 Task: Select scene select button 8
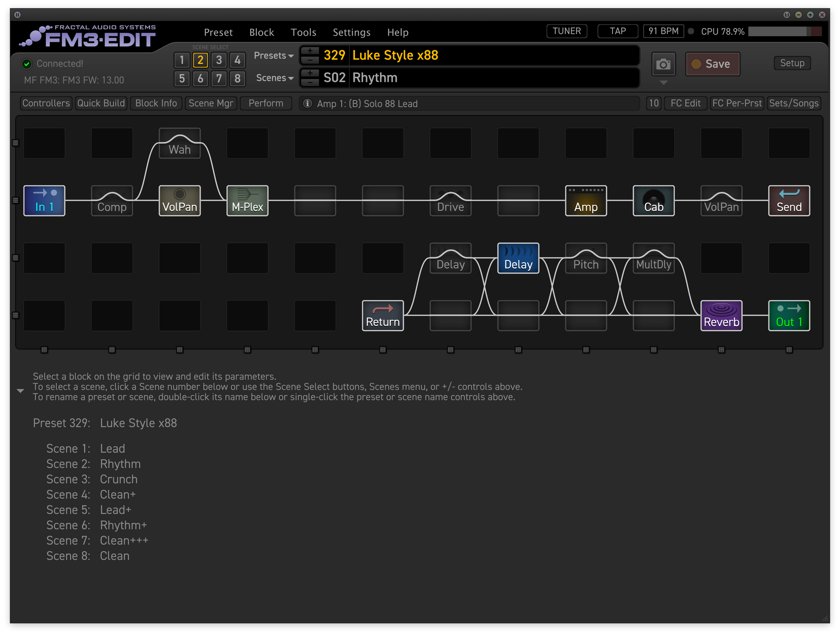(x=237, y=79)
